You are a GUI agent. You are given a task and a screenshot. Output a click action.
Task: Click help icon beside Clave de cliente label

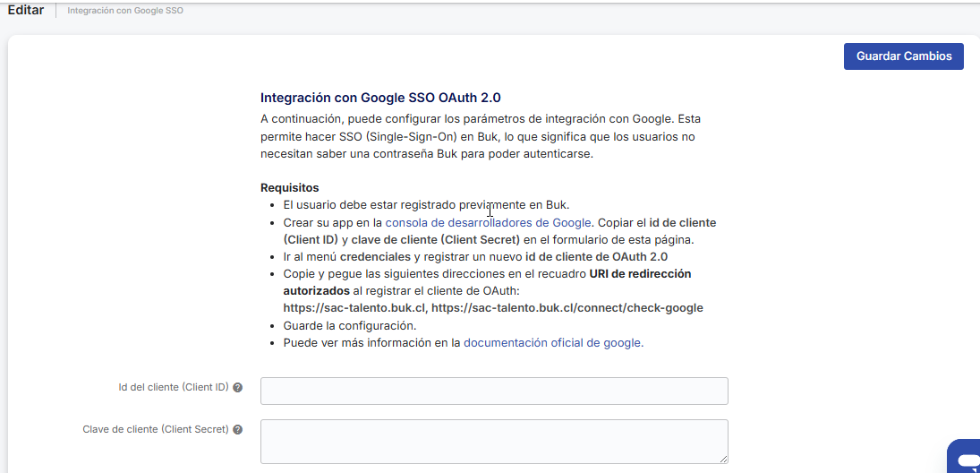[x=237, y=430]
